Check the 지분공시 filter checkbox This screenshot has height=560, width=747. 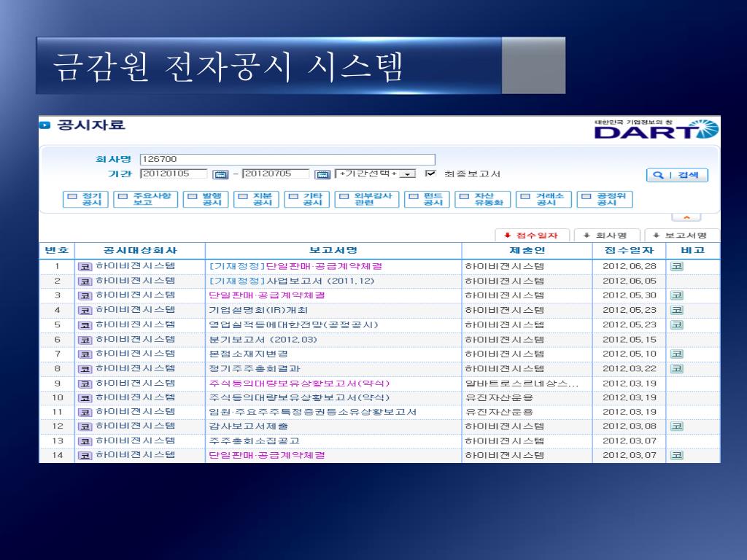(243, 196)
